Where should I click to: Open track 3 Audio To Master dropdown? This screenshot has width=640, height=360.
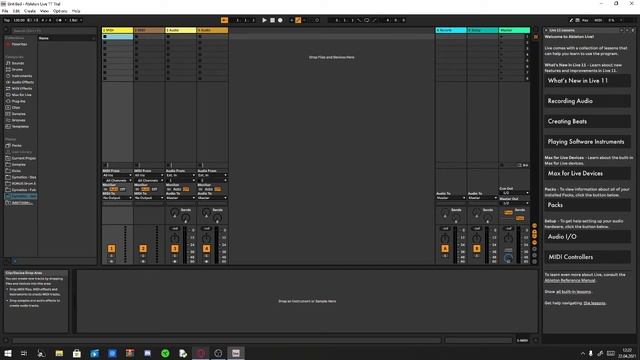[x=180, y=198]
